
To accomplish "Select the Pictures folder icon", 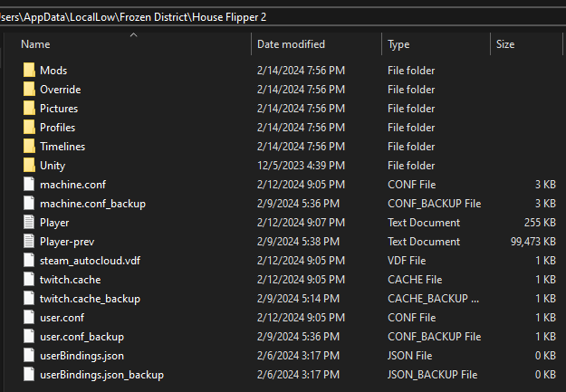I will [x=29, y=109].
